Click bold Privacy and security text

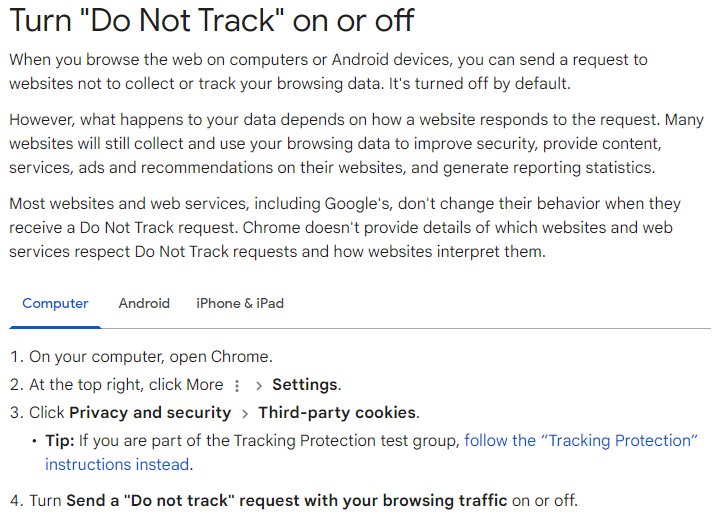[x=150, y=413]
